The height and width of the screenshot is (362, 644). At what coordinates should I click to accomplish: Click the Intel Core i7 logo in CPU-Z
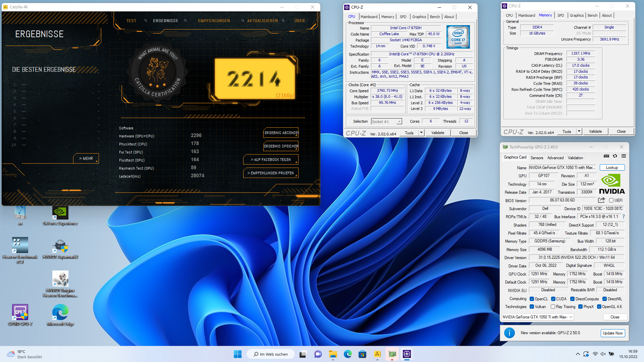tap(458, 37)
